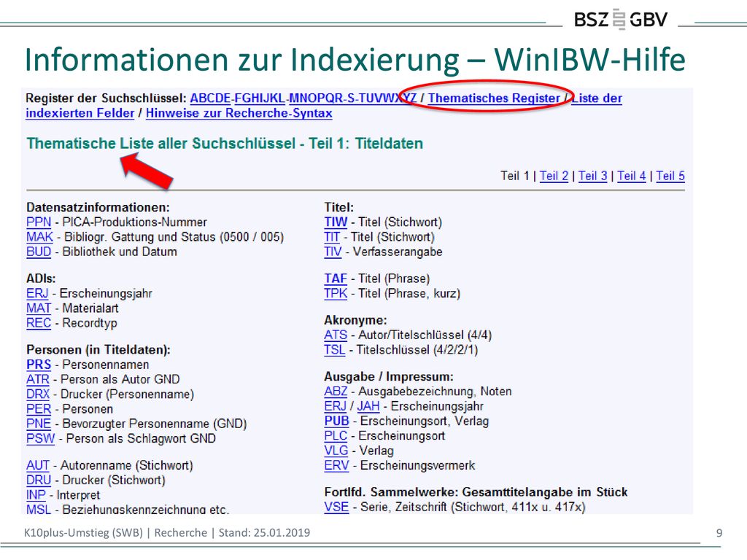This screenshot has height=560, width=747.
Task: Open ERJ link under Ausgabe / Impressum
Action: pos(336,406)
